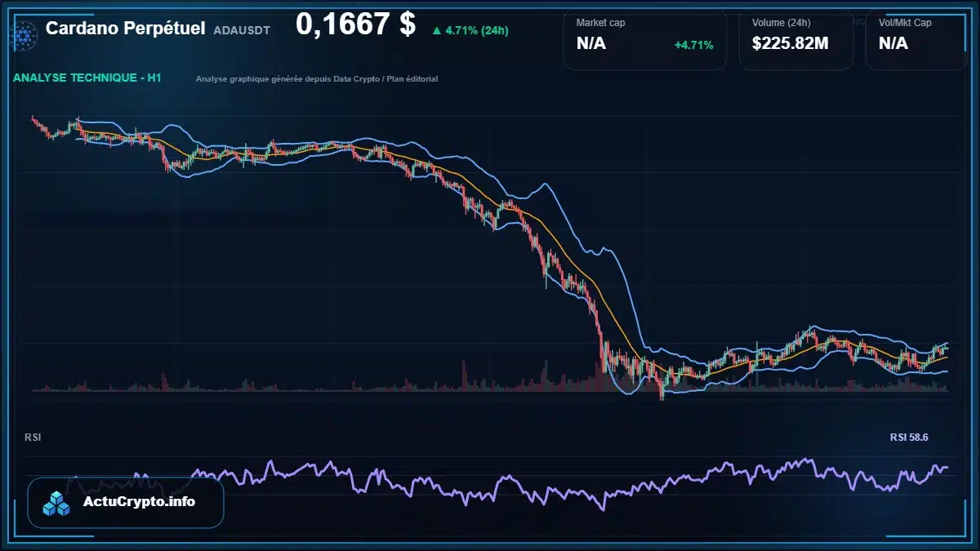
Task: Click the 'Cardano Perpétuel' title
Action: coord(125,28)
